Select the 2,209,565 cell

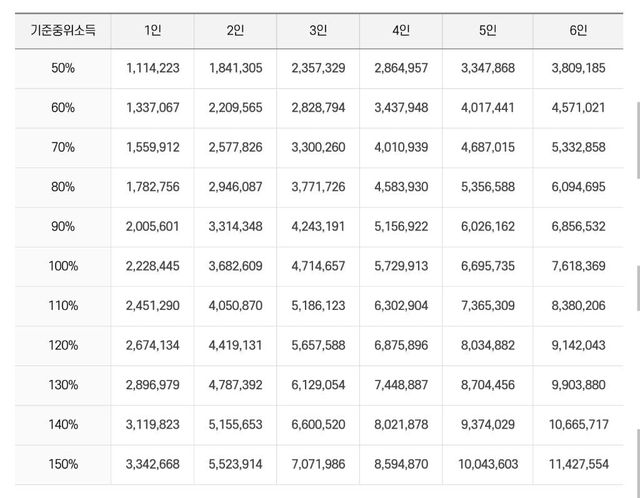click(235, 107)
